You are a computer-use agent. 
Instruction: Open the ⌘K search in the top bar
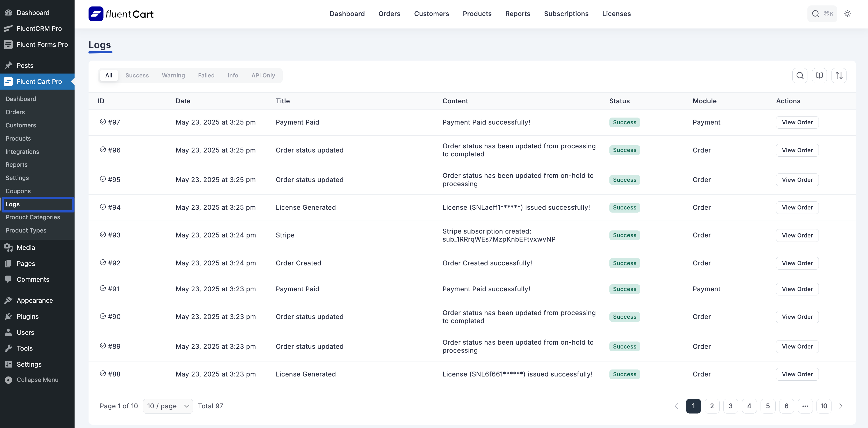coord(822,14)
